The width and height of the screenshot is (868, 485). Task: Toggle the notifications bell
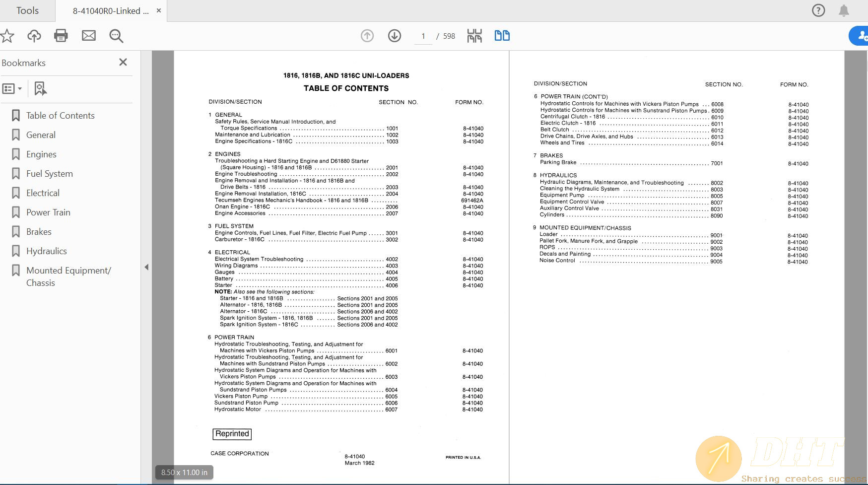point(843,10)
